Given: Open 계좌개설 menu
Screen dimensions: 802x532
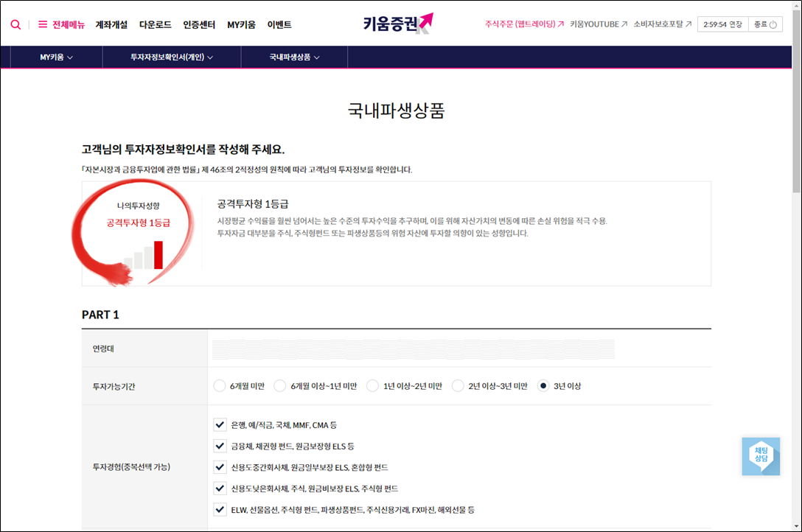Looking at the screenshot, I should coord(111,24).
